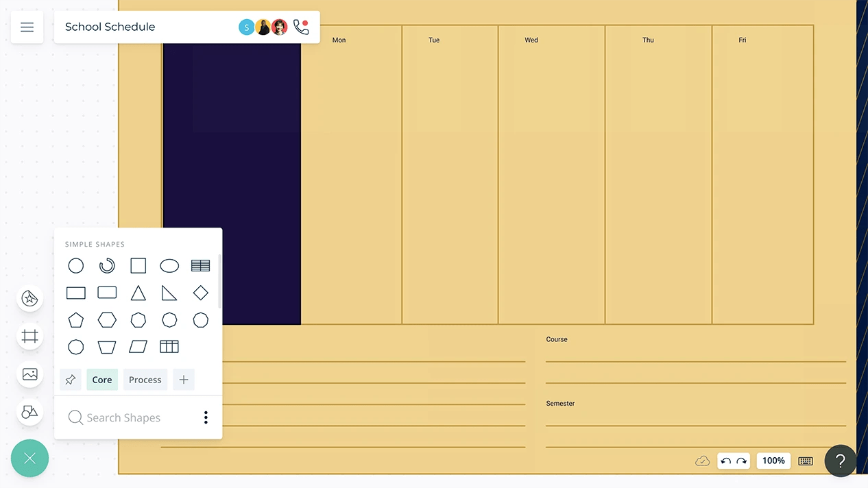
Task: Click the Fri column header
Action: pos(743,40)
